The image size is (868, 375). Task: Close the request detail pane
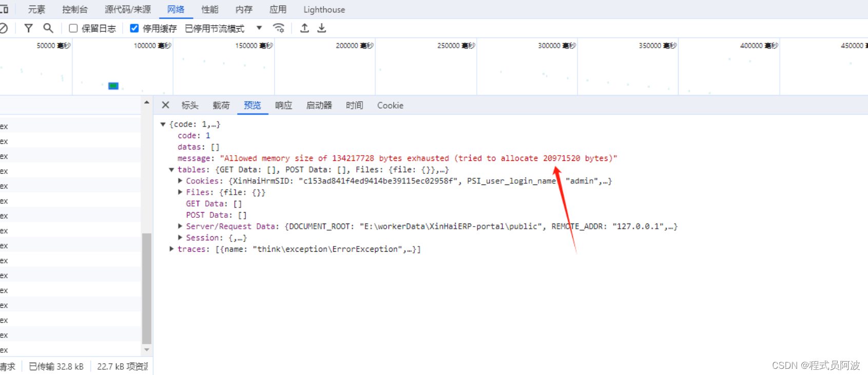coord(165,105)
